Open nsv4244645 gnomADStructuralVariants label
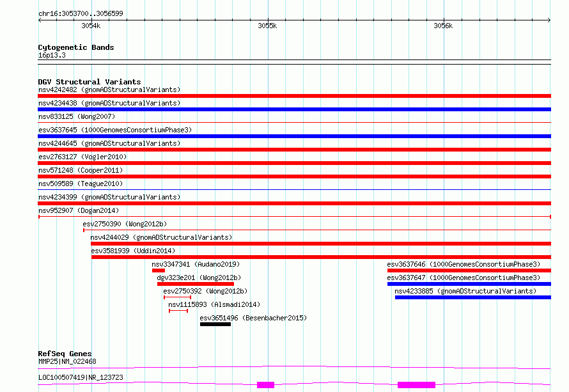 (109, 143)
